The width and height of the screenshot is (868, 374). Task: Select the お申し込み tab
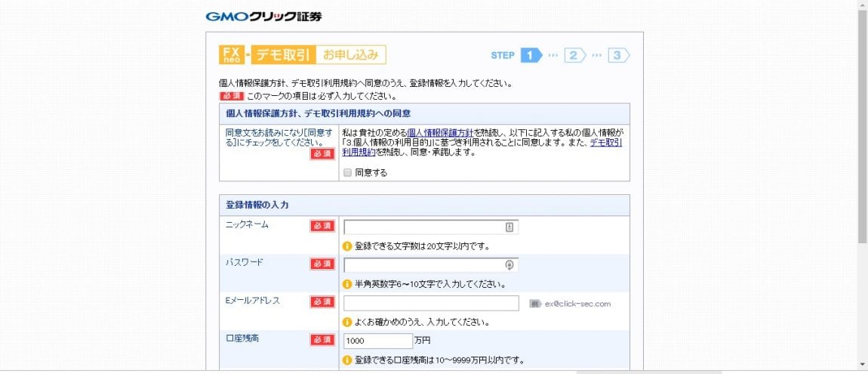[351, 55]
